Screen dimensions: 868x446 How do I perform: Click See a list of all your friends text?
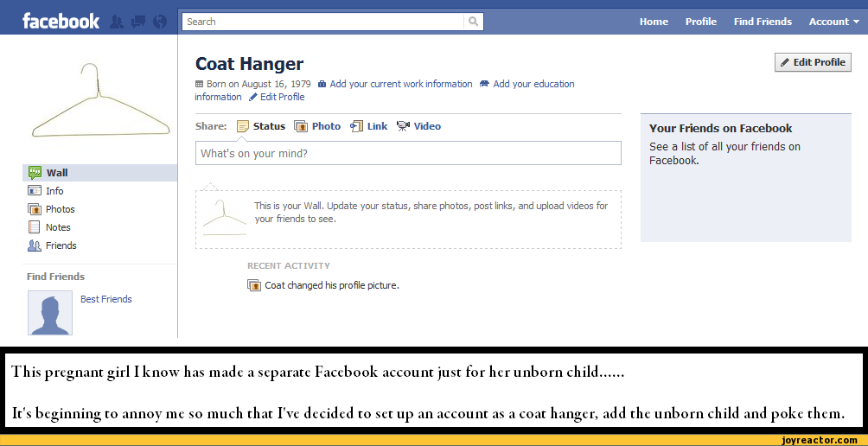(724, 154)
